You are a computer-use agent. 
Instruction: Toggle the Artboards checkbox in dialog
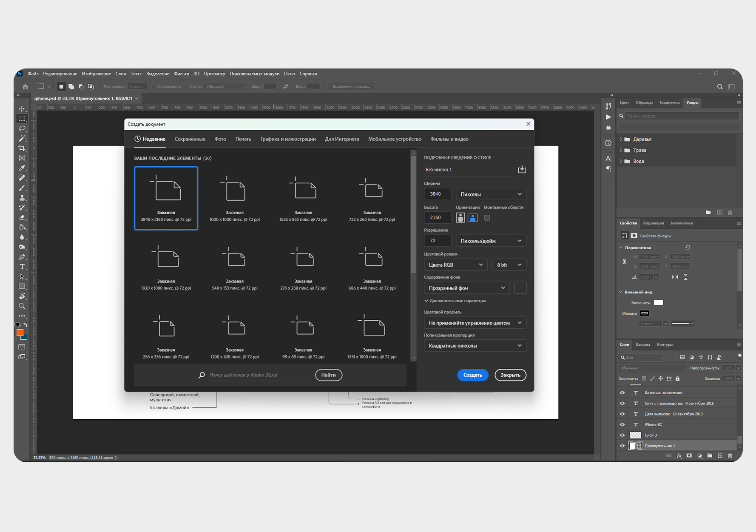click(487, 218)
